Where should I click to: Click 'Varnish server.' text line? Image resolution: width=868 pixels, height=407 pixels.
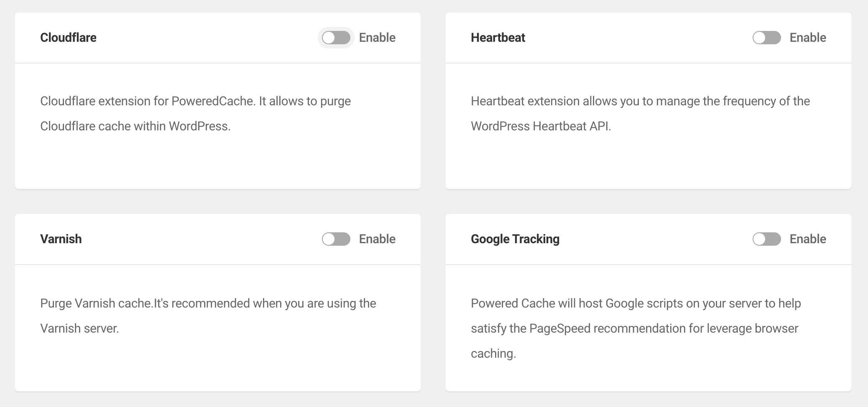[79, 328]
